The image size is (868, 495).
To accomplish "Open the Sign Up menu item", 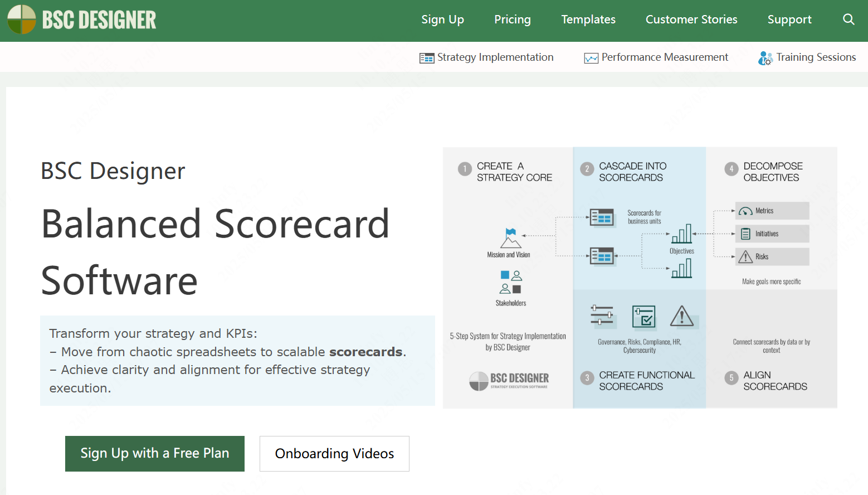I will pos(442,20).
